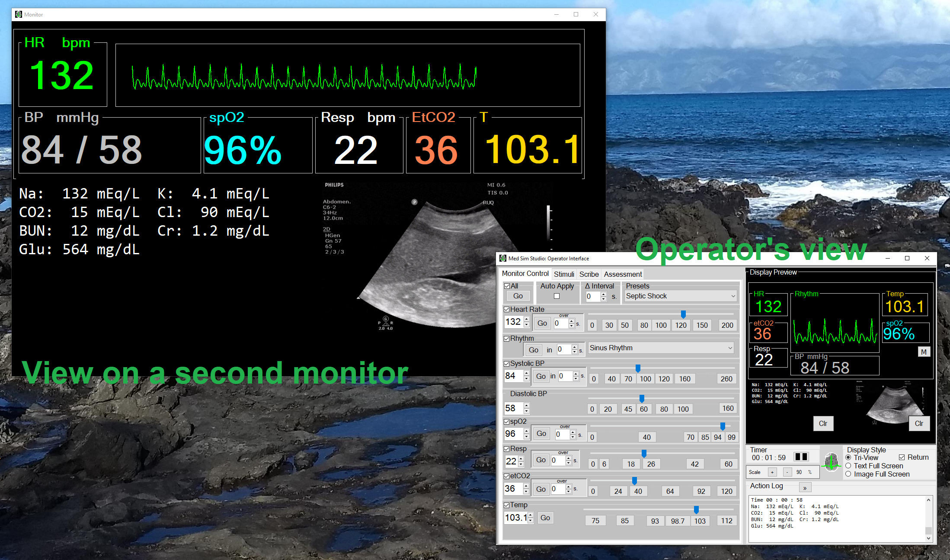Uncheck the All checkbox
Viewport: 950px width, 560px height.
pyautogui.click(x=507, y=286)
